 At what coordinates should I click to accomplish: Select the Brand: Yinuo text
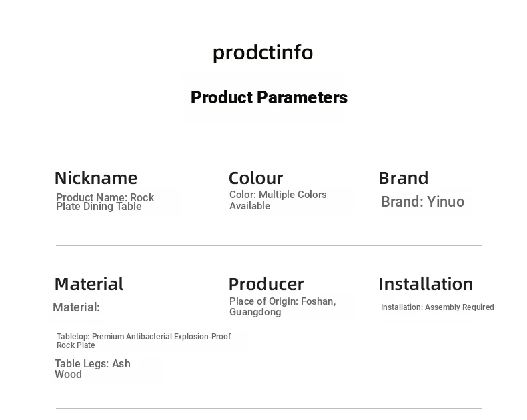click(x=422, y=201)
